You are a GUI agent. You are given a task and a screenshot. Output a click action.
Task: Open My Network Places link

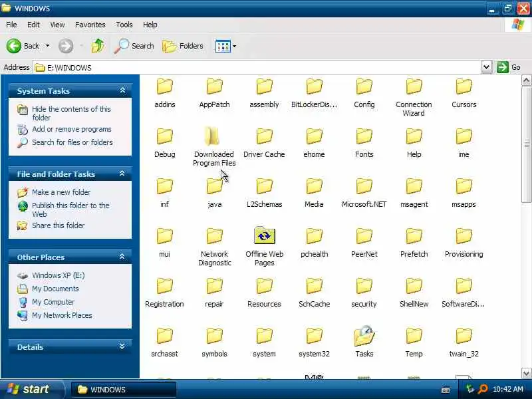click(x=55, y=315)
